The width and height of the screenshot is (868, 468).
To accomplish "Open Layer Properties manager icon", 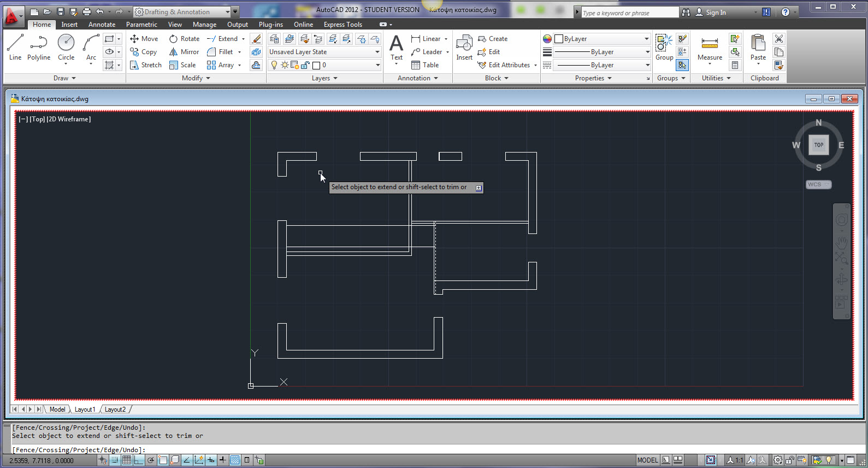I will pos(274,39).
